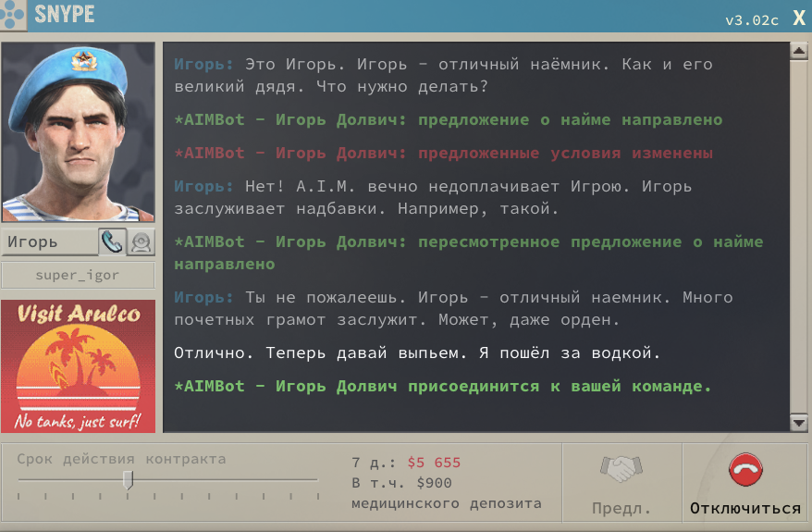Close the SNYPE window with X
Screen dimensions: 812x532
tap(798, 18)
